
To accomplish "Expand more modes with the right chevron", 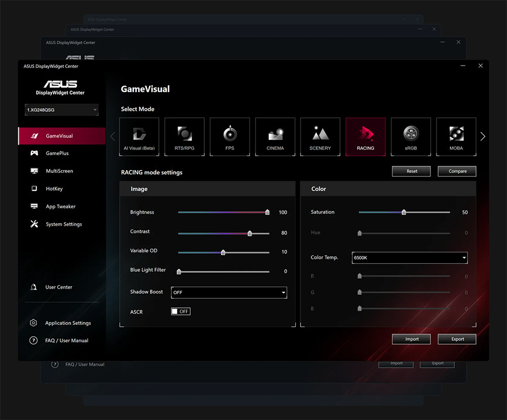I will 483,136.
